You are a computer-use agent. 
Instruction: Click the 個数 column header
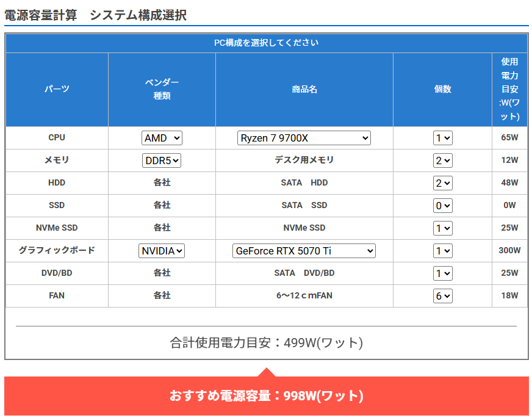442,89
